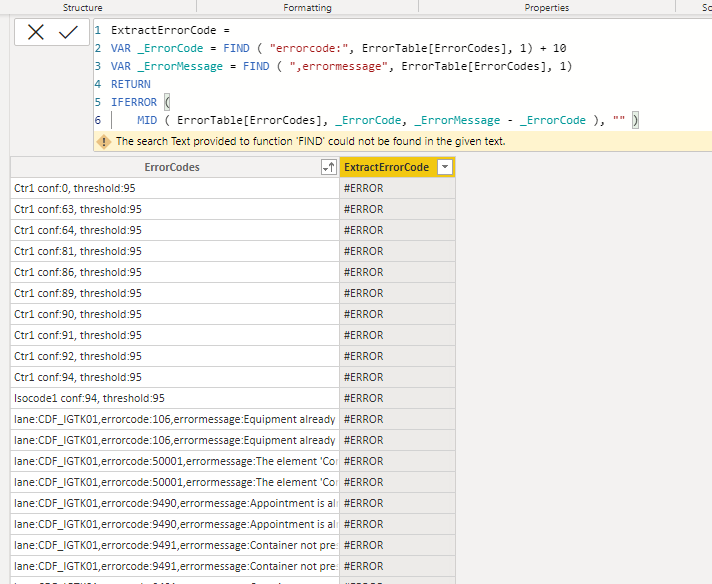
Task: Select the cell 'Ctr1 conf:0, threshold:95'
Action: point(175,188)
